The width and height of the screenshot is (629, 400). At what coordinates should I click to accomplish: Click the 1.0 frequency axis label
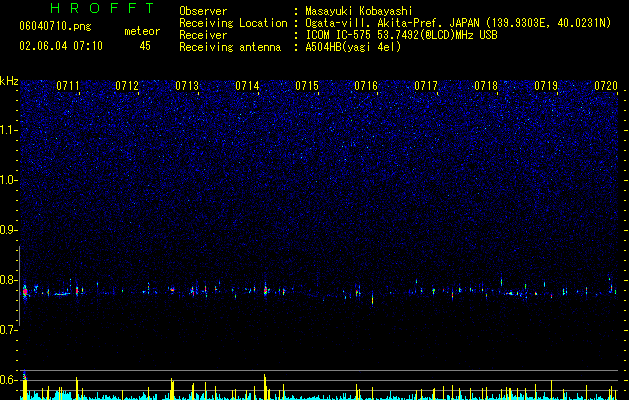[9, 180]
